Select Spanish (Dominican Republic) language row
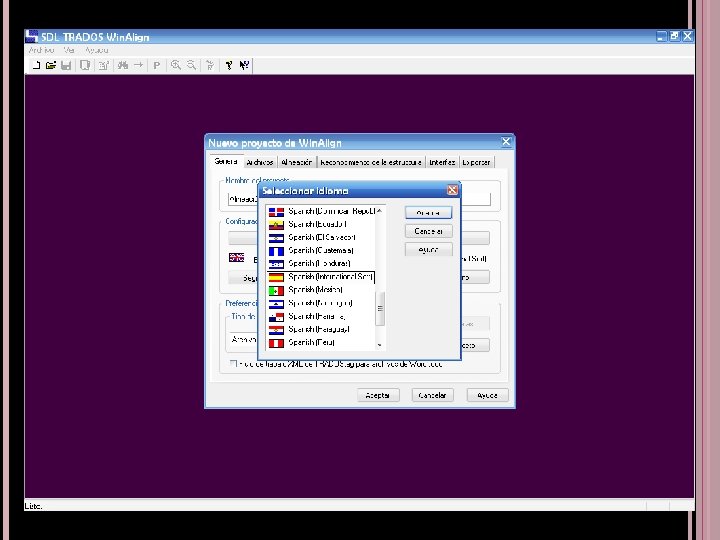The height and width of the screenshot is (540, 720). [x=321, y=211]
